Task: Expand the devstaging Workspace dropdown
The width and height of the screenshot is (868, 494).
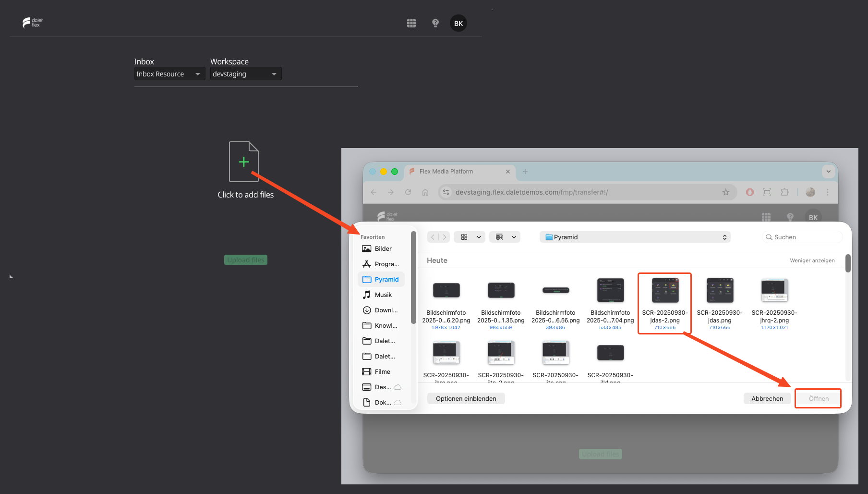Action: 246,74
